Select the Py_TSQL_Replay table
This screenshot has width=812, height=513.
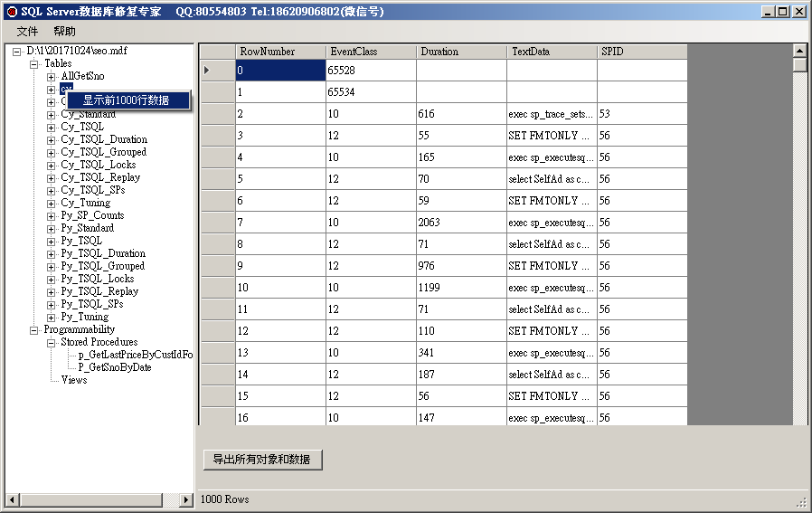pos(99,291)
